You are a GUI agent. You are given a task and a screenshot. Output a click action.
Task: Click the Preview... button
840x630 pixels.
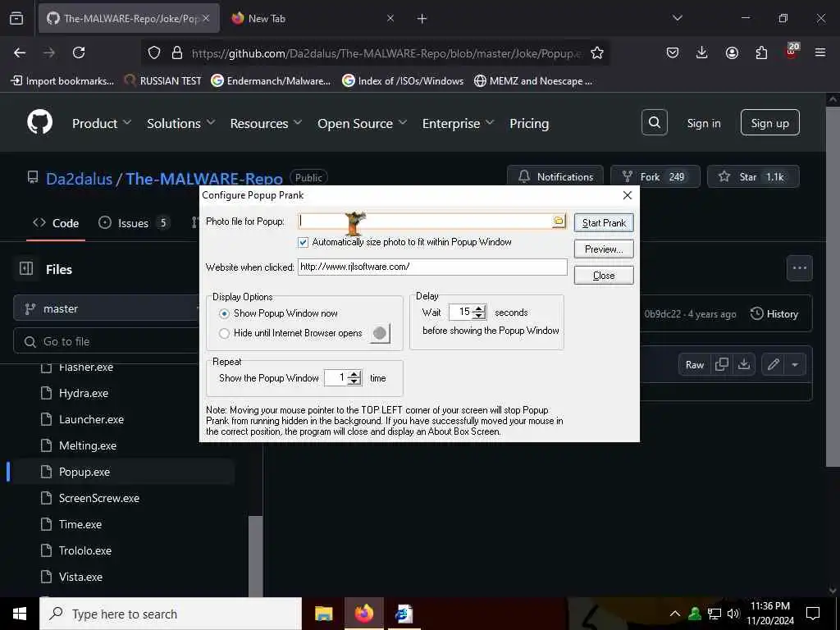pos(604,249)
